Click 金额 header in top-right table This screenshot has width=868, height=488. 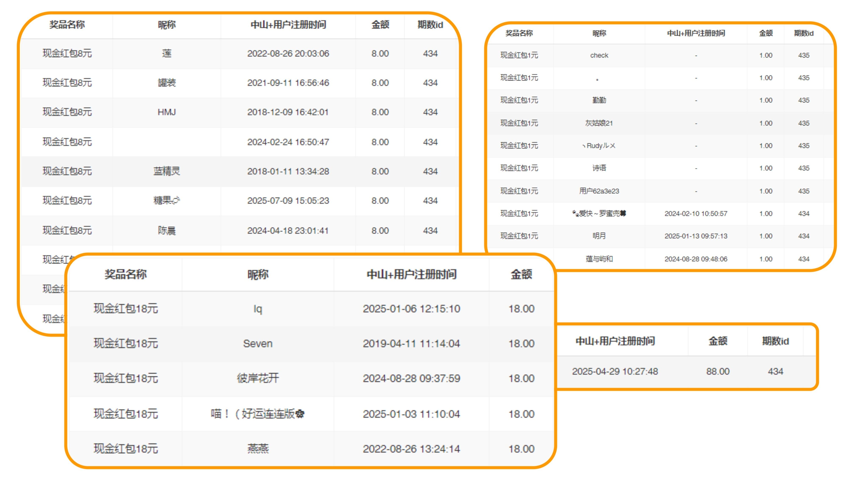tap(766, 33)
